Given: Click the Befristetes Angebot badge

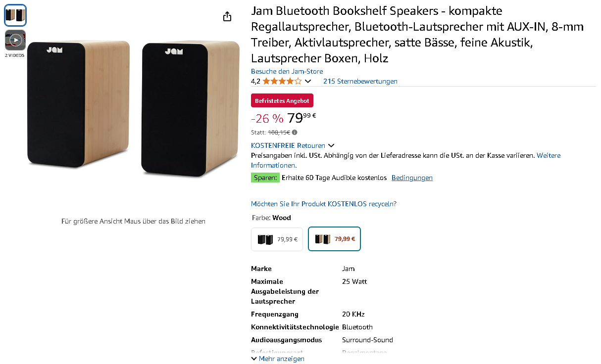Looking at the screenshot, I should coord(282,101).
